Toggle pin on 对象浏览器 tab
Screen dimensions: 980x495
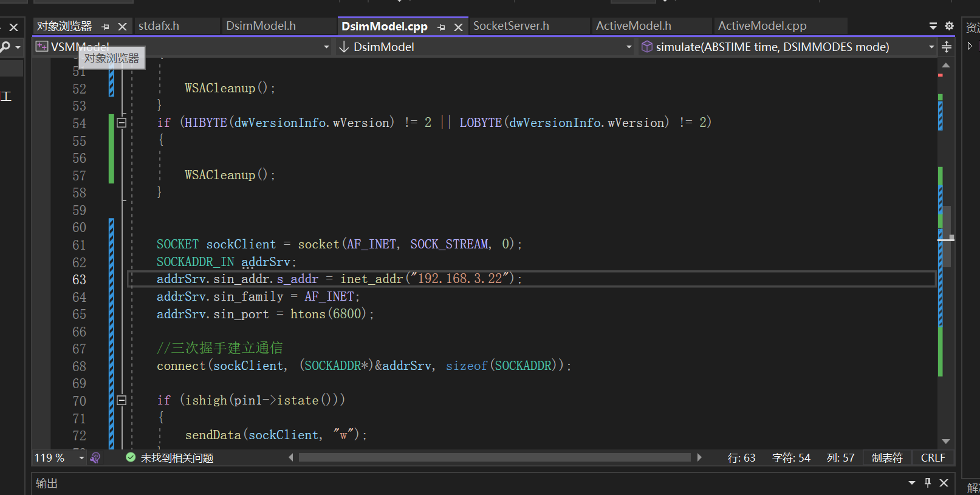click(106, 27)
